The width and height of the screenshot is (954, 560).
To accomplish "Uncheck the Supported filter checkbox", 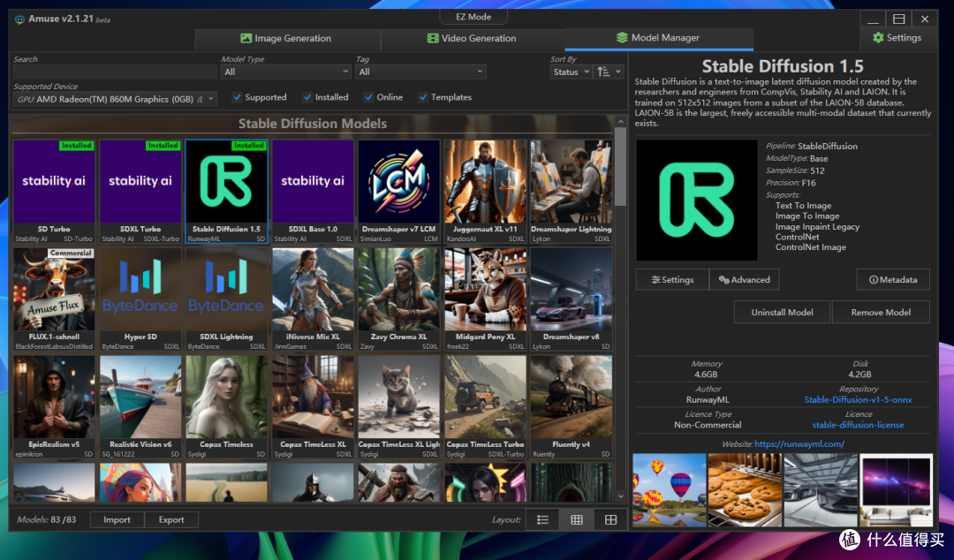I will [238, 97].
